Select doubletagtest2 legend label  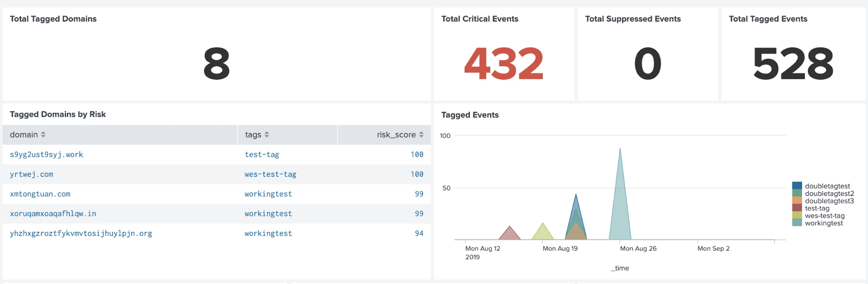829,193
